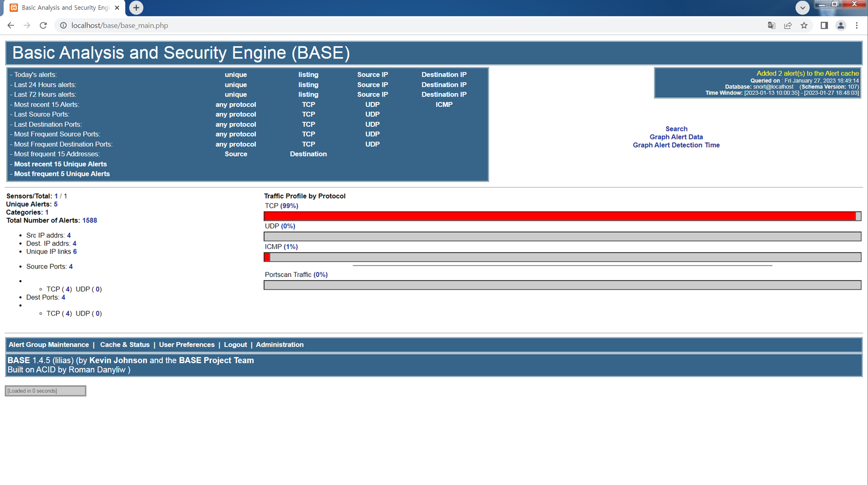Open Today's alerts unique view
This screenshot has height=485, width=868.
(x=236, y=75)
